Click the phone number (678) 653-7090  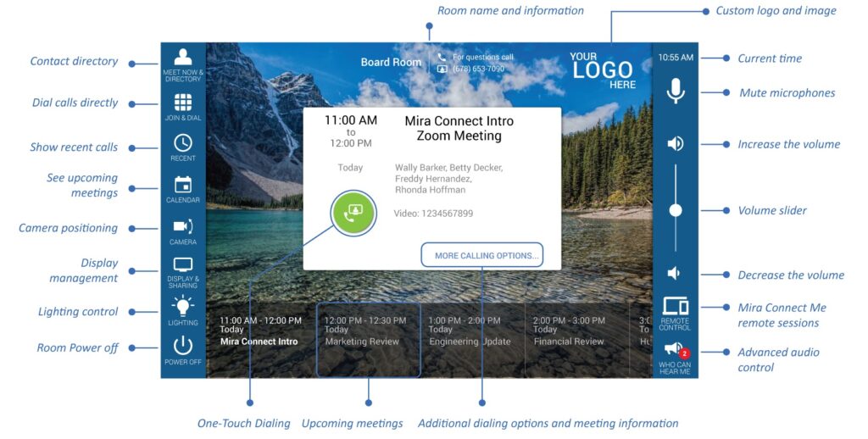(478, 69)
